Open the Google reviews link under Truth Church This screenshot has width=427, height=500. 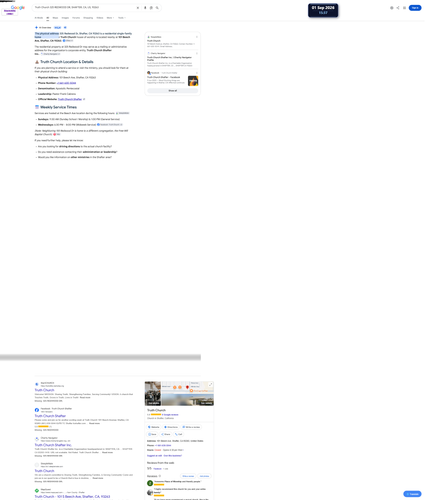click(x=170, y=415)
